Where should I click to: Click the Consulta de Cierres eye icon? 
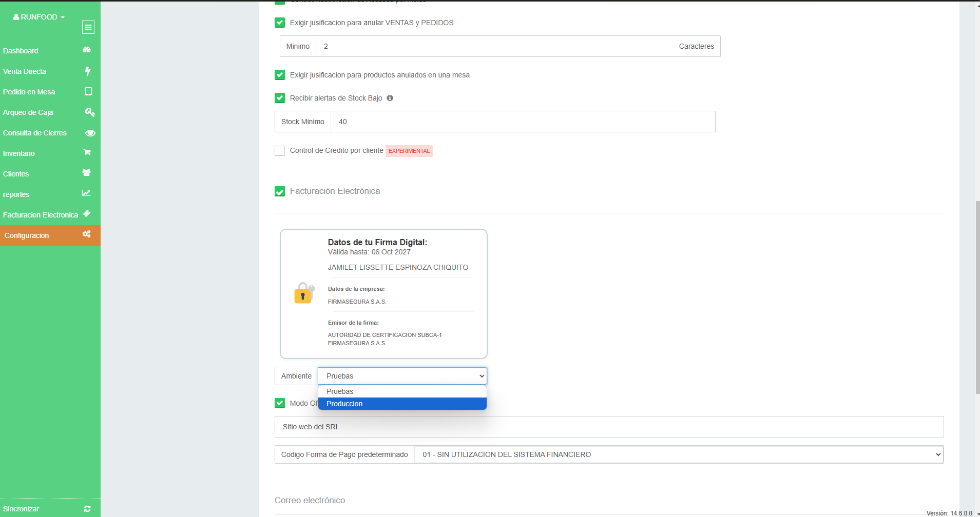(x=90, y=133)
